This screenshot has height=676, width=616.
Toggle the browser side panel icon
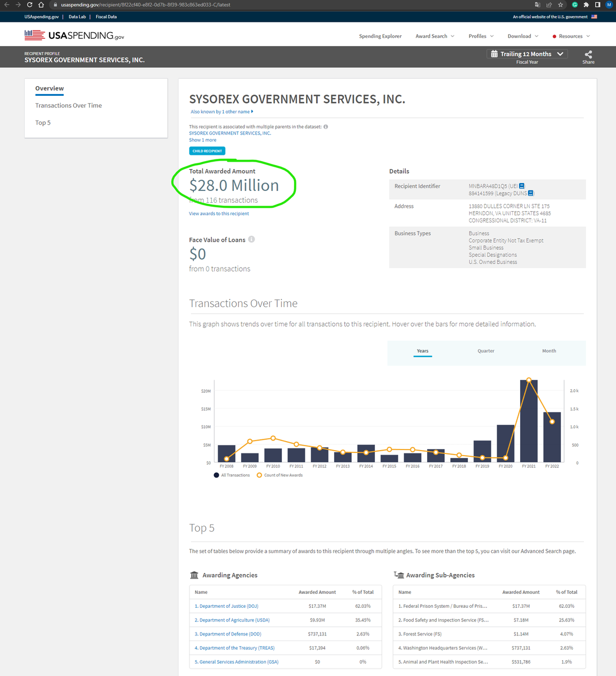click(x=597, y=5)
